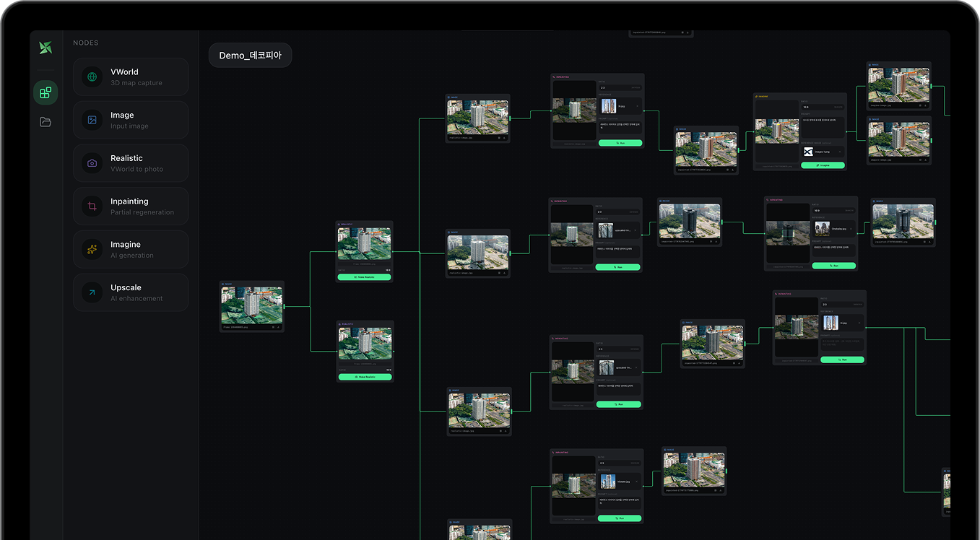Select the Imagine sparkle node icon
The height and width of the screenshot is (540, 980).
click(92, 250)
